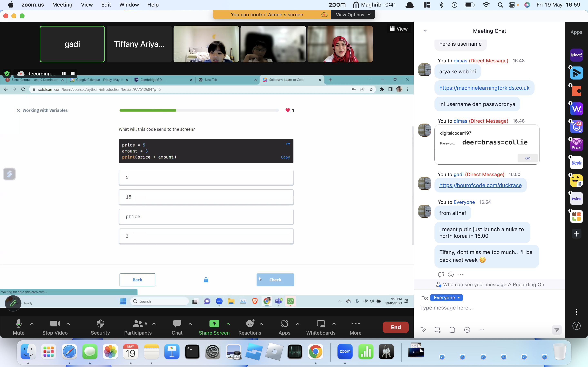588x367 pixels.
Task: Select the Everyone message recipient dropdown
Action: point(446,297)
